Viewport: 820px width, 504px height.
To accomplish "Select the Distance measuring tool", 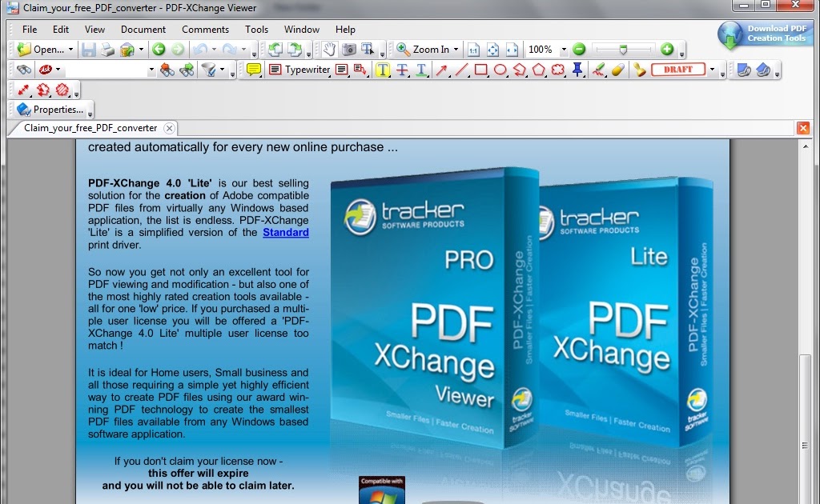I will pos(23,90).
